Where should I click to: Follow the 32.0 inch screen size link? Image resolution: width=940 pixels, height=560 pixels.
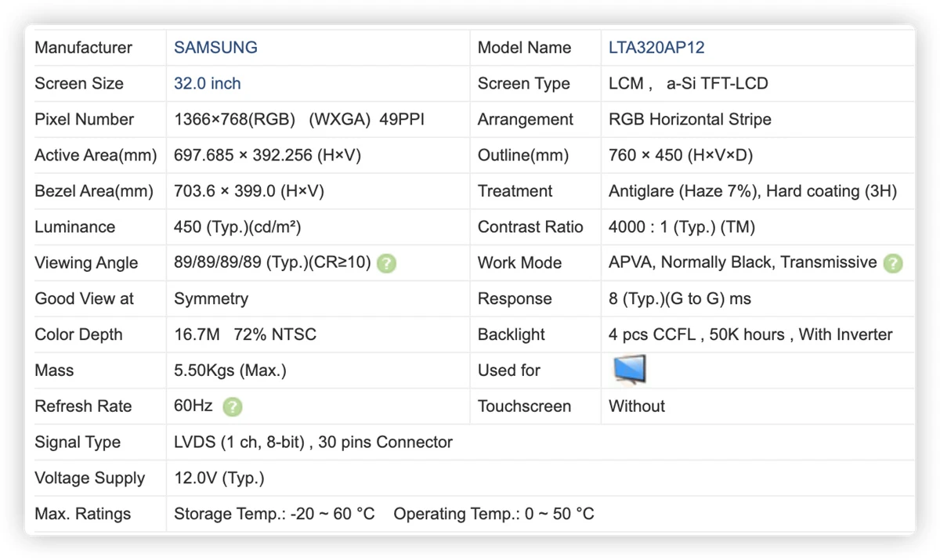tap(208, 84)
